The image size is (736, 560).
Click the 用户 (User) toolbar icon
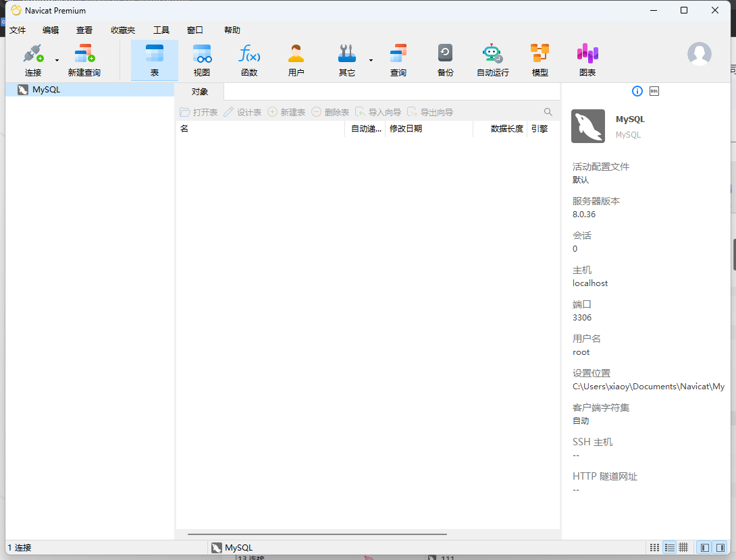click(x=296, y=59)
